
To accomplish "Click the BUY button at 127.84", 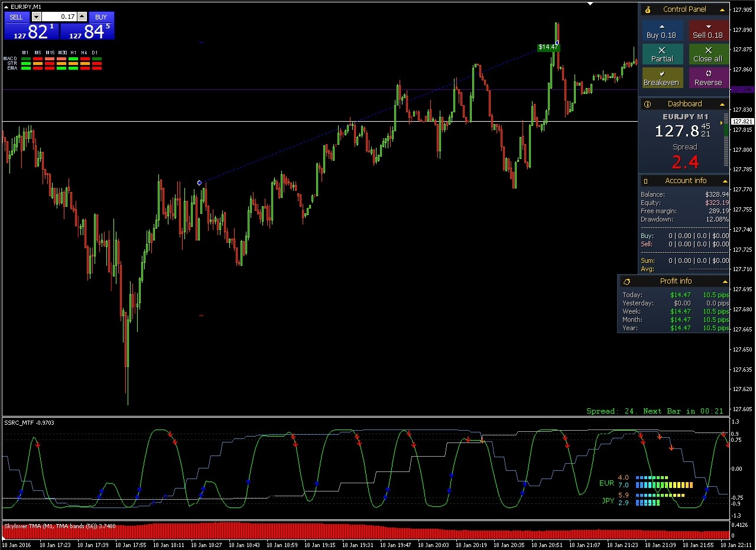I will (x=87, y=26).
